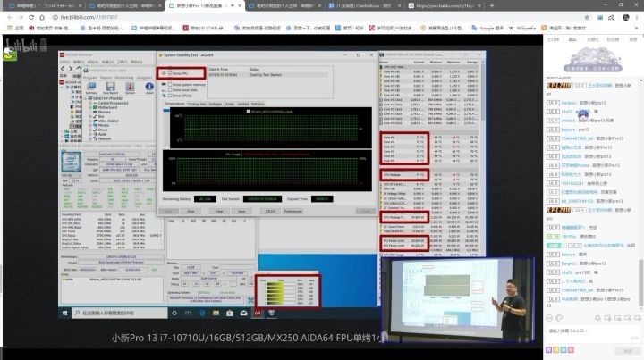
Task: Click AIDA64 back navigation arrow
Action: 63,69
